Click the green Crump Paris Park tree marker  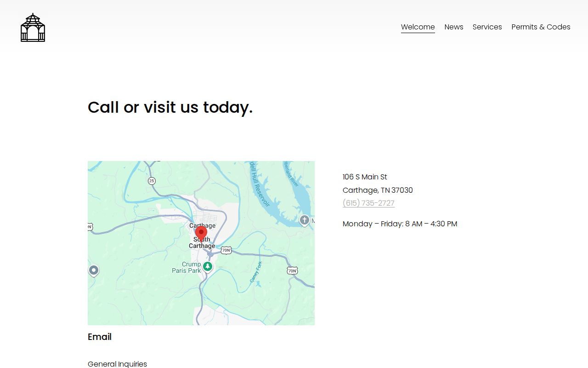[x=208, y=266]
